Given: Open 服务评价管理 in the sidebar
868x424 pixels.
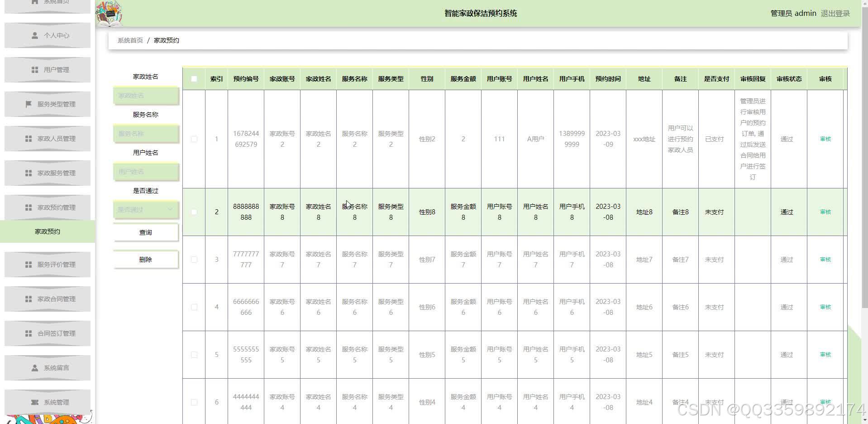Looking at the screenshot, I should [48, 265].
